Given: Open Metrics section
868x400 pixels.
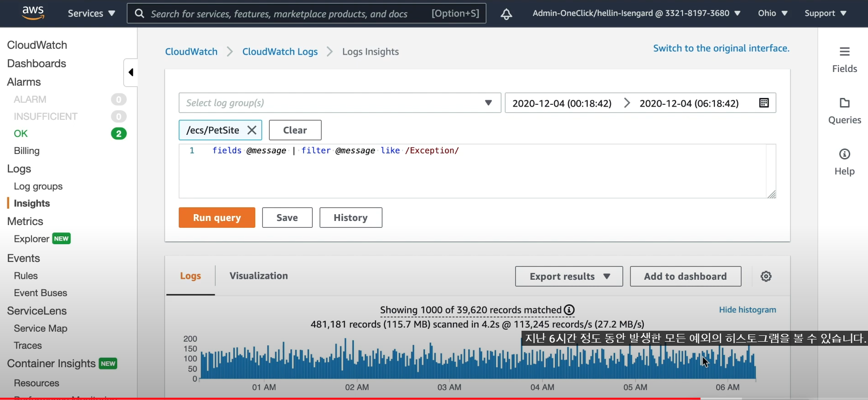Looking at the screenshot, I should (25, 221).
